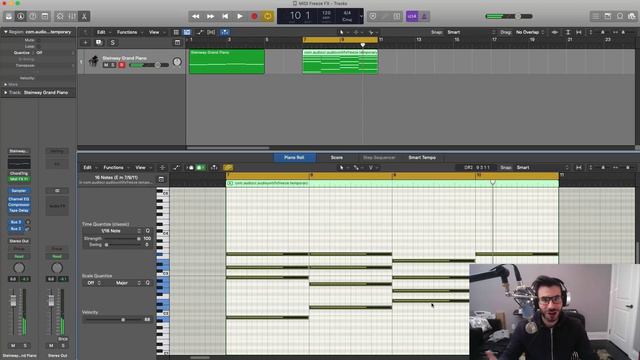Viewport: 640px width, 360px height.
Task: Open Loop Browser icon
Action: (x=620, y=16)
